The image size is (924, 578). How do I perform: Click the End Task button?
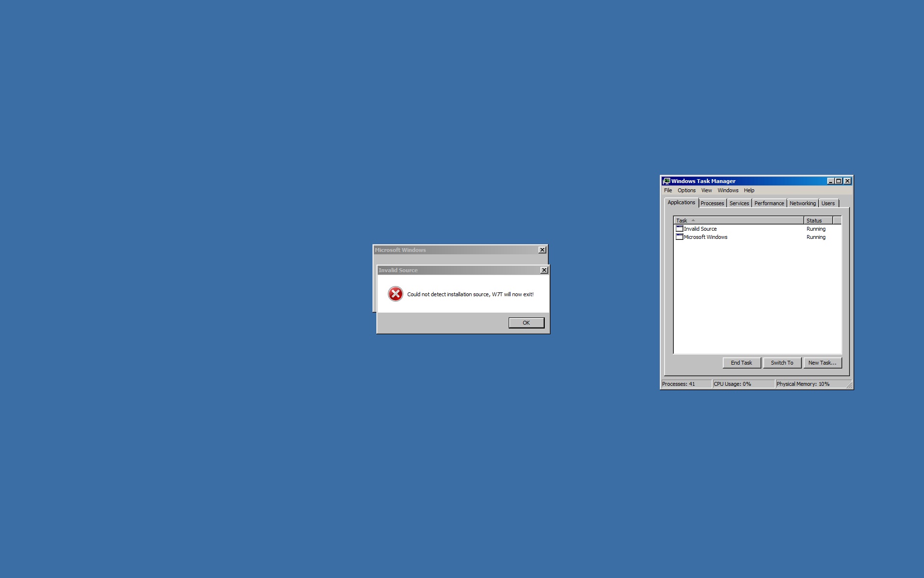click(x=741, y=363)
